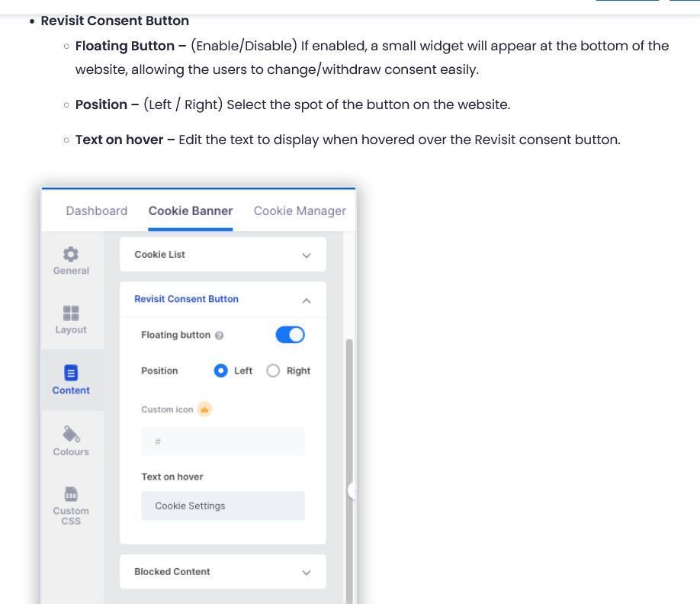This screenshot has height=604, width=700.
Task: Click the Floating button help icon
Action: tap(219, 336)
